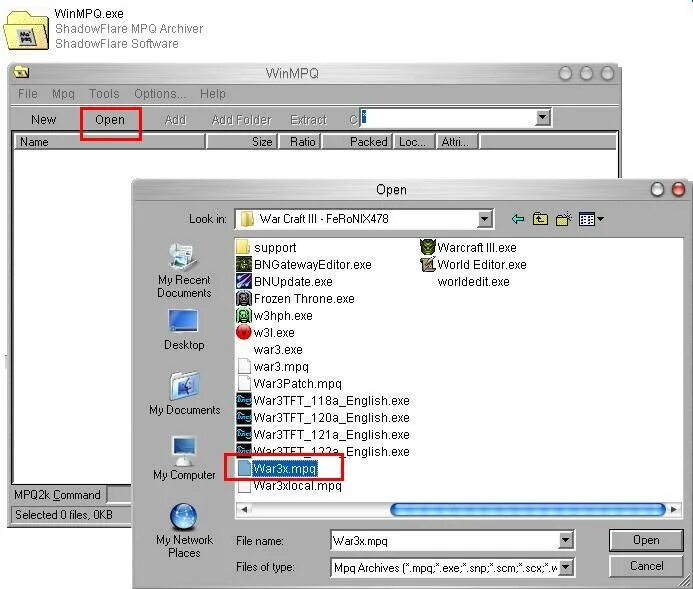Sort by the Packed column header

tap(357, 142)
